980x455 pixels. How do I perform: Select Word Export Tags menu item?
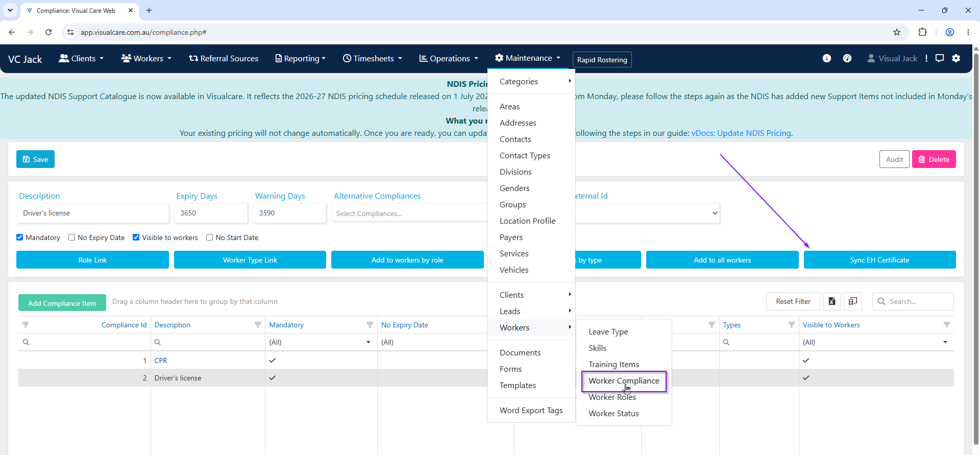pyautogui.click(x=531, y=410)
